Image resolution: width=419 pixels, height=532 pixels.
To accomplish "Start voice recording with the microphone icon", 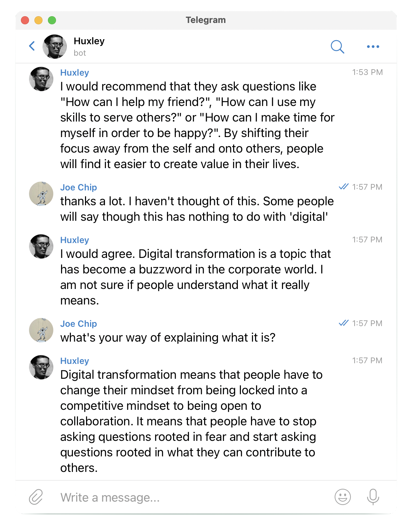I will [373, 497].
